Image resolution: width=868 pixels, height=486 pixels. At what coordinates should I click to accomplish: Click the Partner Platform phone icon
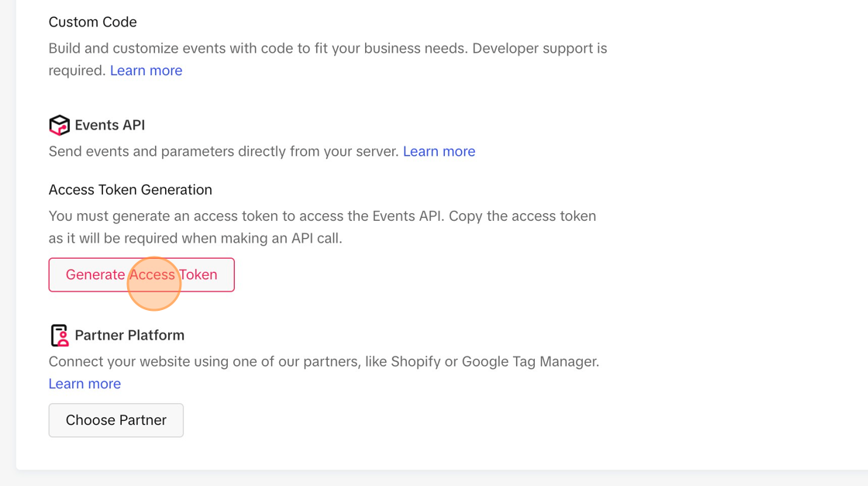(59, 336)
